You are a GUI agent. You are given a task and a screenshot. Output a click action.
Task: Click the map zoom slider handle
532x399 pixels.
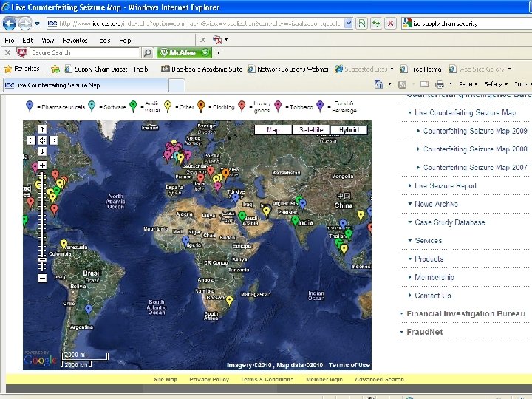tap(42, 259)
